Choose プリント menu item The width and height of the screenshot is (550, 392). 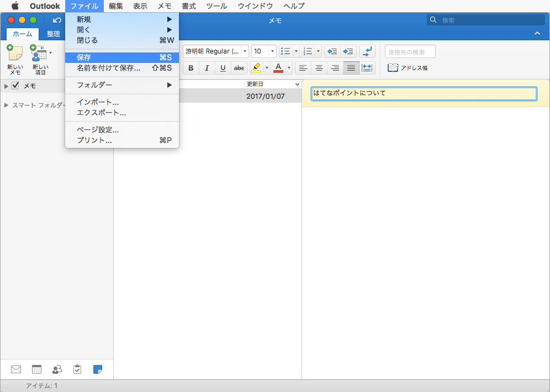tap(122, 140)
